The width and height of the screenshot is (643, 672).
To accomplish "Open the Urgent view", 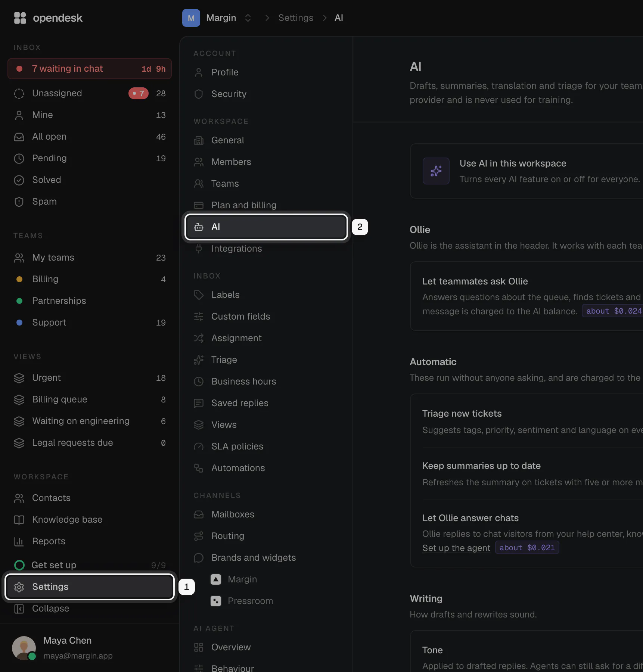I will (x=90, y=378).
